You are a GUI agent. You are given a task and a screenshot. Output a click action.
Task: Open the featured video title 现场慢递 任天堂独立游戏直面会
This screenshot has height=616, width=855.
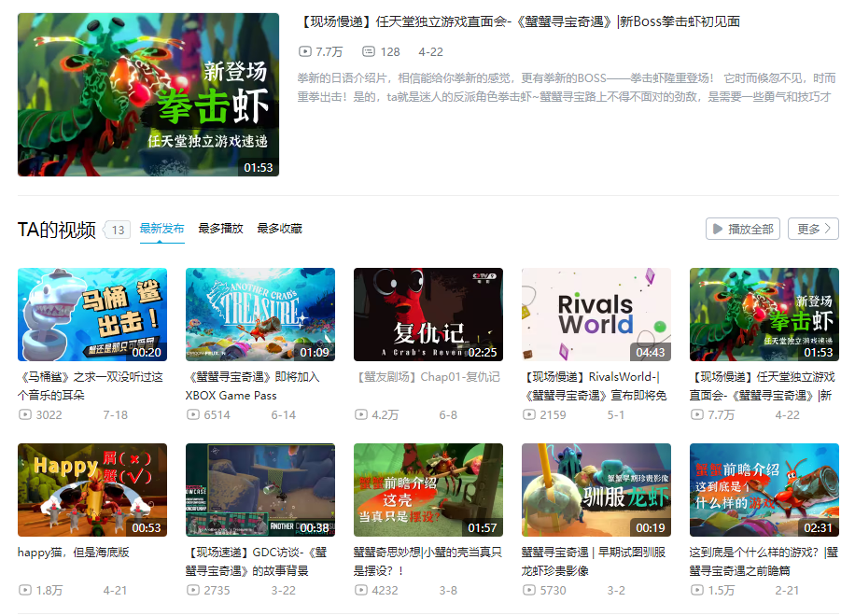click(x=519, y=21)
